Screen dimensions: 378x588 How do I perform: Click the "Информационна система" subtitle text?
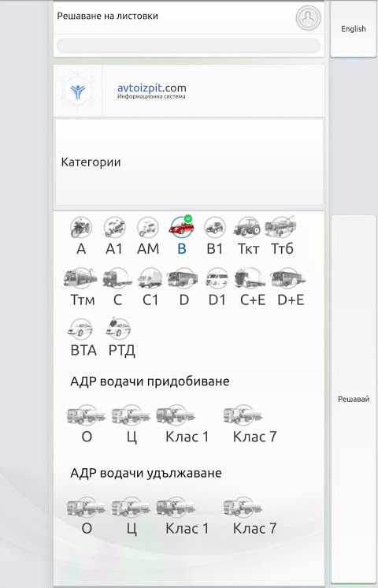(x=151, y=96)
